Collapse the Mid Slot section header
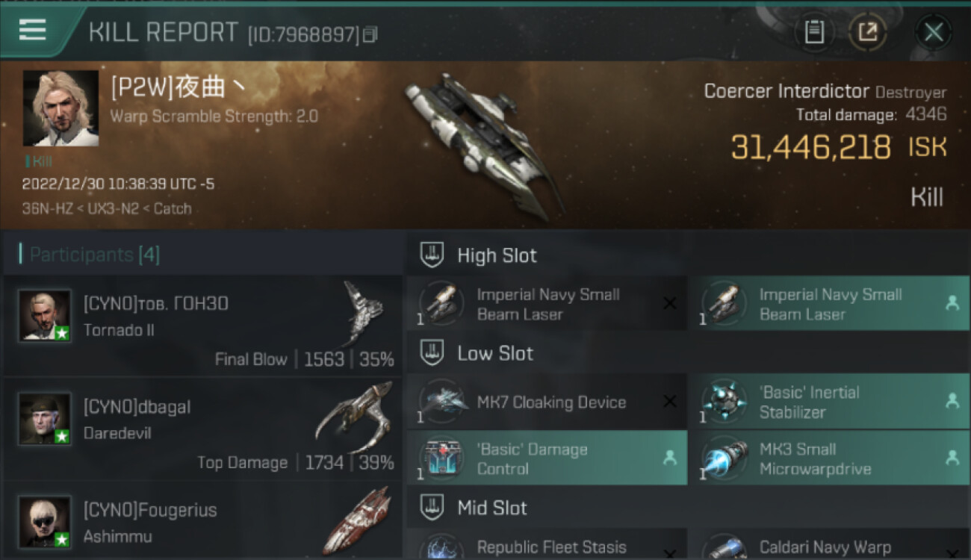This screenshot has width=971, height=560. 688,508
